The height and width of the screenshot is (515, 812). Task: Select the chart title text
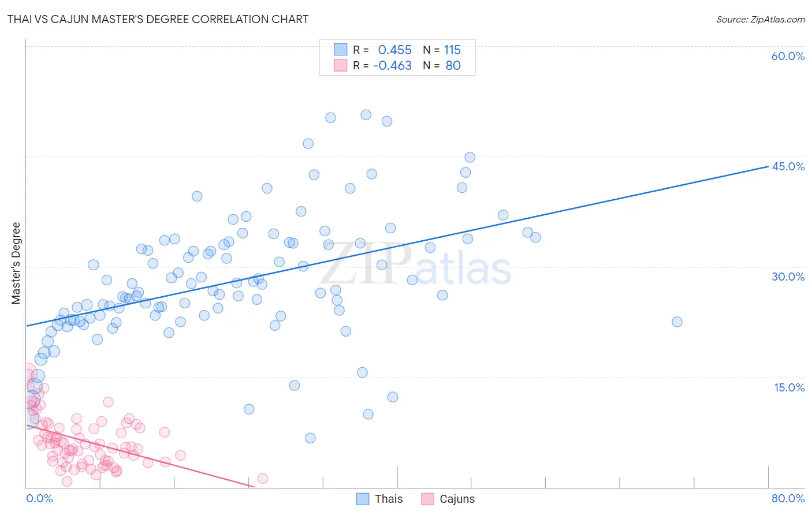coord(158,19)
